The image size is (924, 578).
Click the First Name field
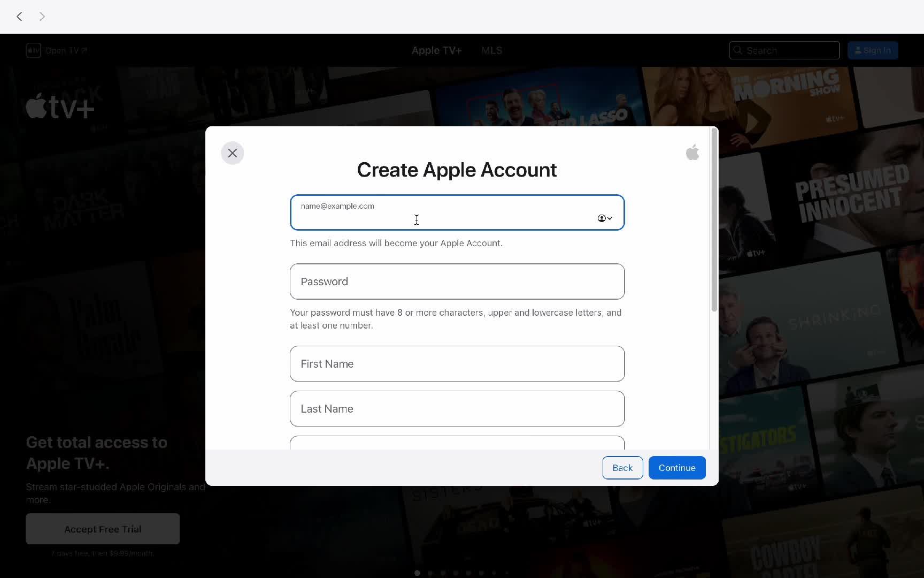click(457, 364)
